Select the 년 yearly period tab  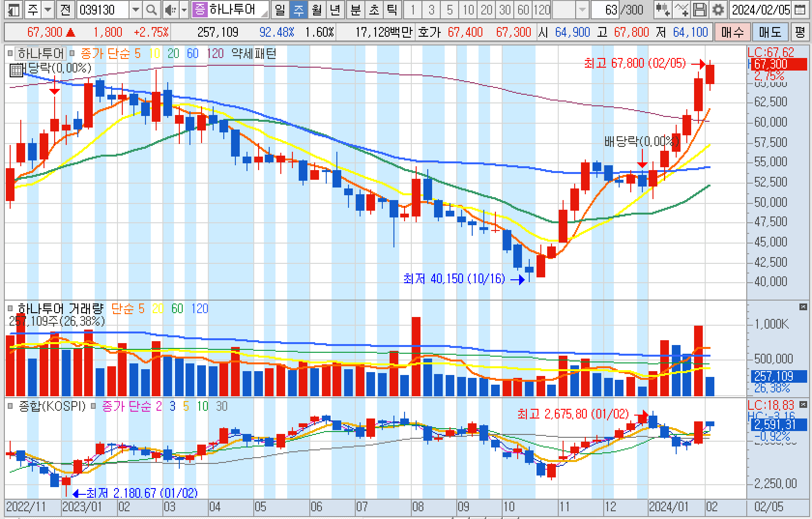[x=334, y=10]
